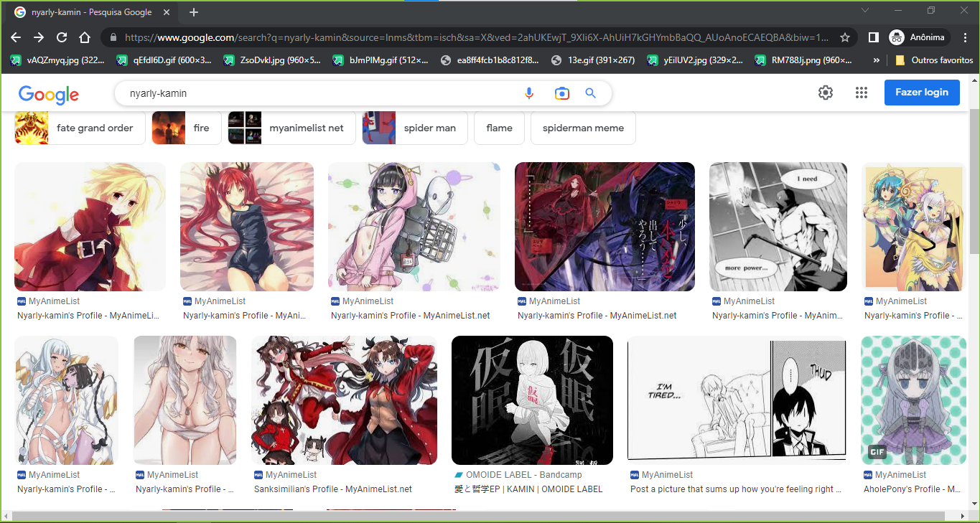Filter by the fate grand order chip

(80, 128)
